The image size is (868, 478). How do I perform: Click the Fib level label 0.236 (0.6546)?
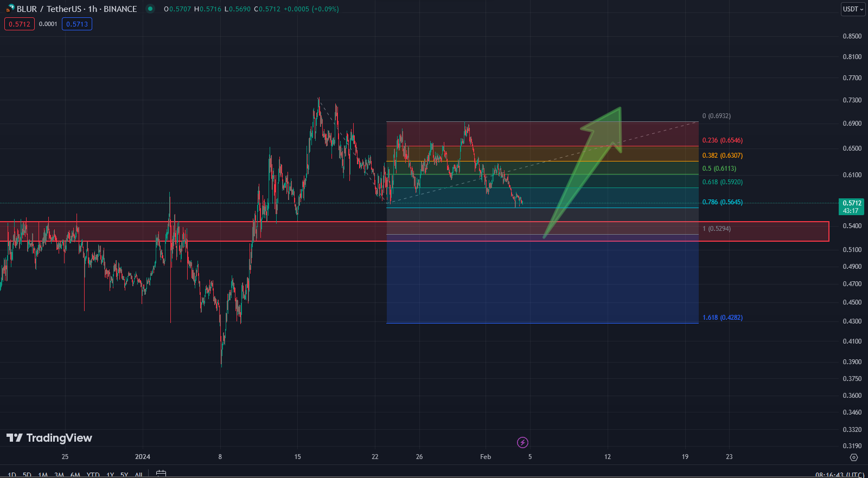[x=723, y=140]
